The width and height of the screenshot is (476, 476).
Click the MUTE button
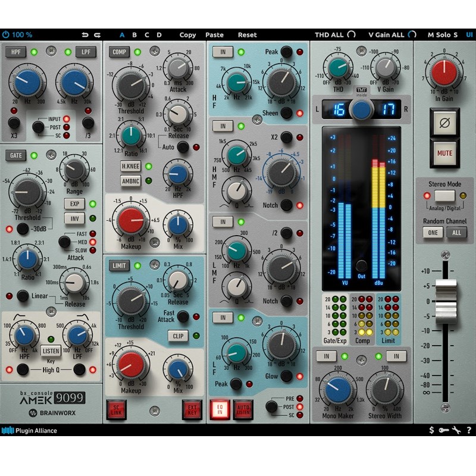(444, 153)
